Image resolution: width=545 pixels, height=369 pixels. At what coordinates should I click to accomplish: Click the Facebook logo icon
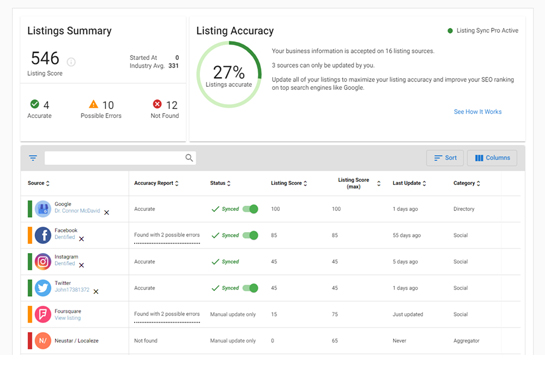[x=43, y=235]
